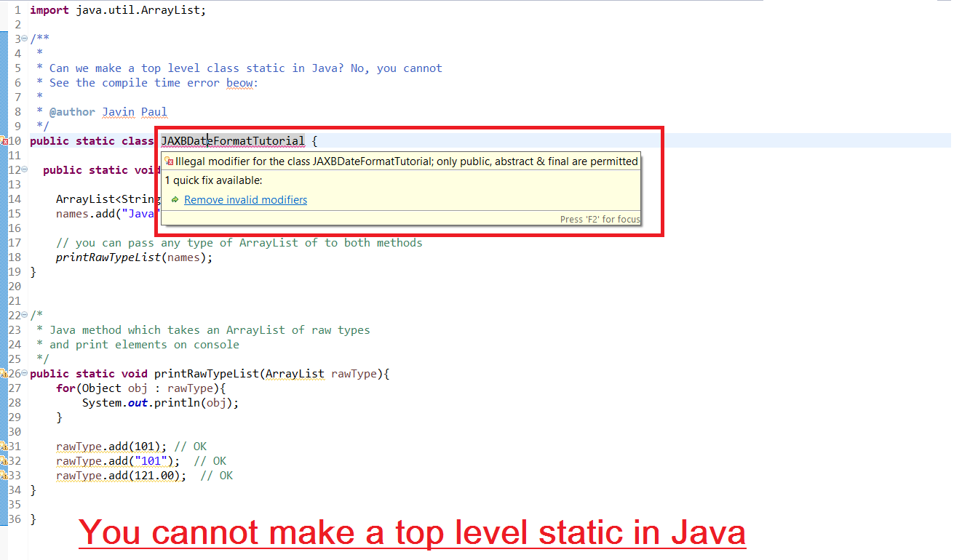Viewport: 954px width, 560px height.
Task: Click the printRawTypeList method name on line 26
Action: click(207, 374)
